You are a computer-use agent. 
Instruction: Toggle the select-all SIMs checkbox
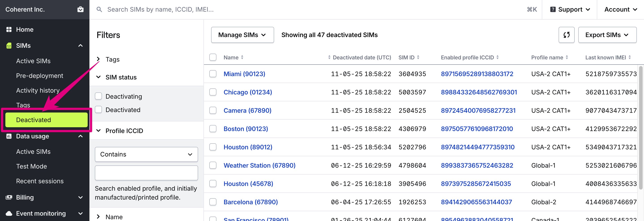click(213, 57)
